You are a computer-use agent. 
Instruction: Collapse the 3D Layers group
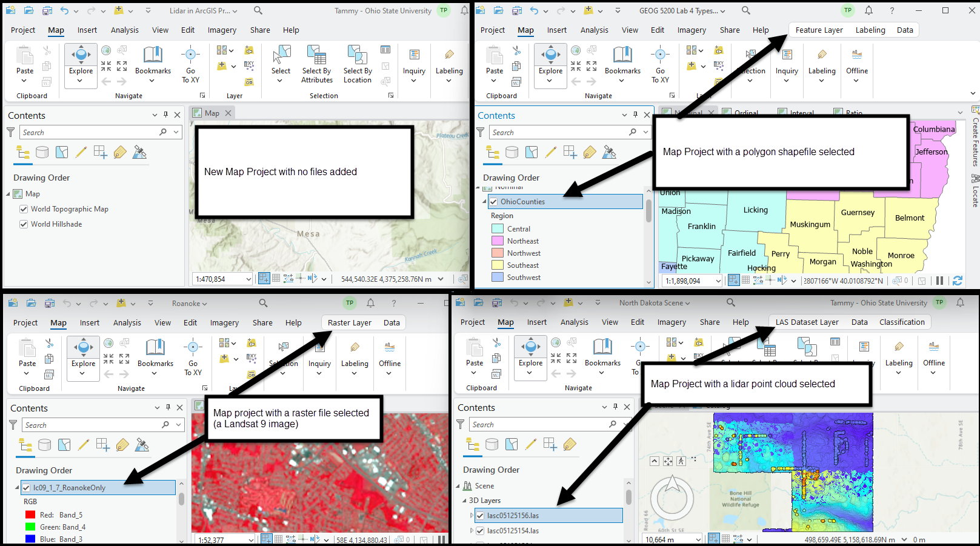[464, 501]
